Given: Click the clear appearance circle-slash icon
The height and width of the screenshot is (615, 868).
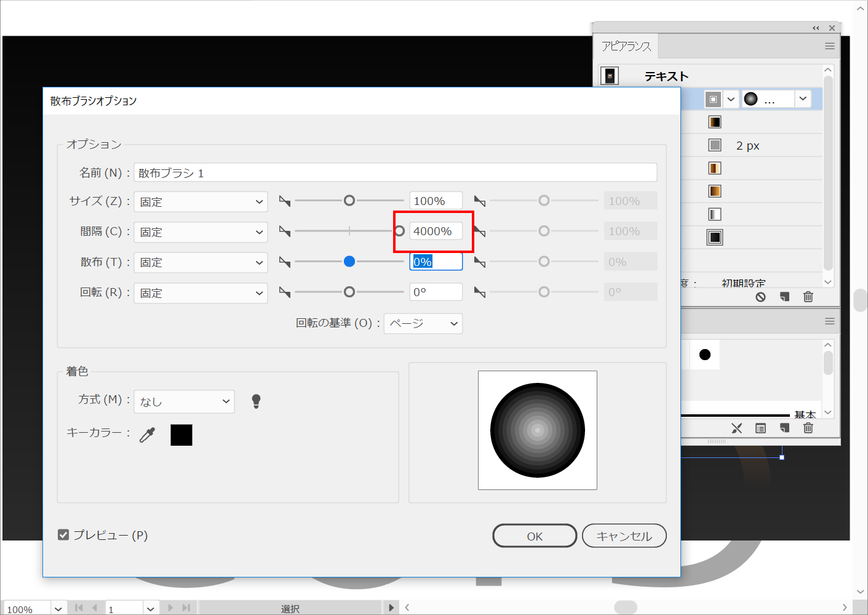Looking at the screenshot, I should coord(761,297).
